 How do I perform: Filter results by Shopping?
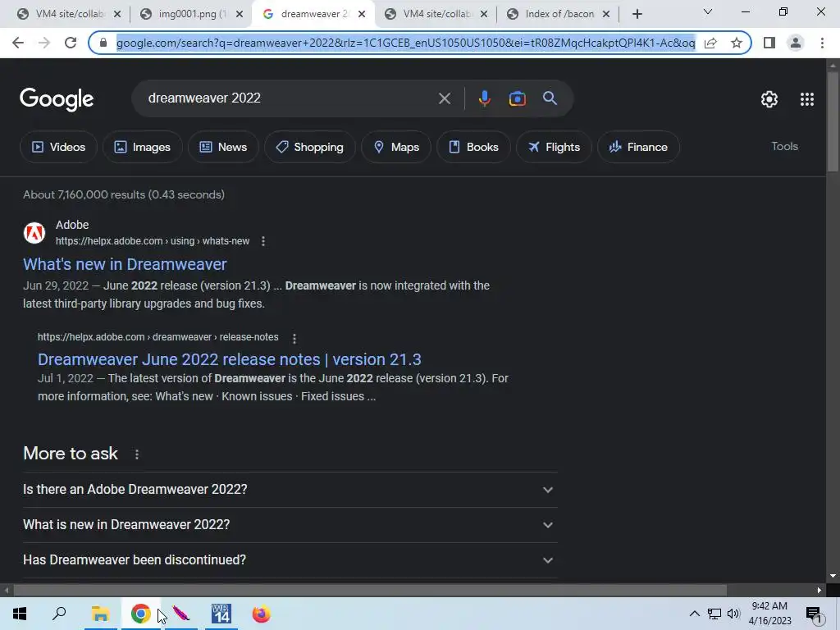click(x=309, y=147)
